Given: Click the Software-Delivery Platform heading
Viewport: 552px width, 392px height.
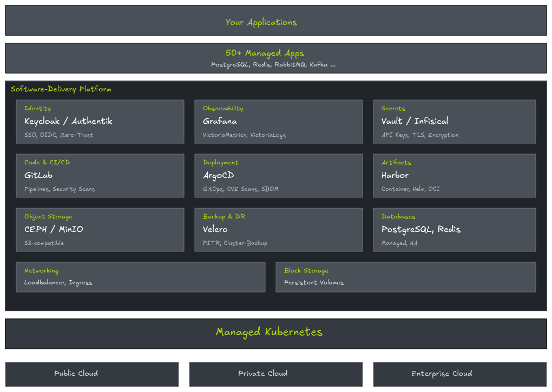Looking at the screenshot, I should (x=61, y=89).
